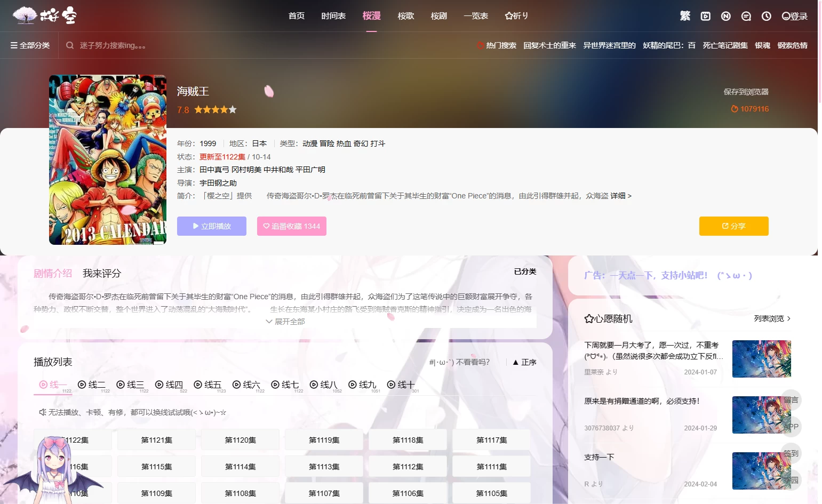
Task: Click 追番收藏 1344 favorite button
Action: tap(292, 226)
